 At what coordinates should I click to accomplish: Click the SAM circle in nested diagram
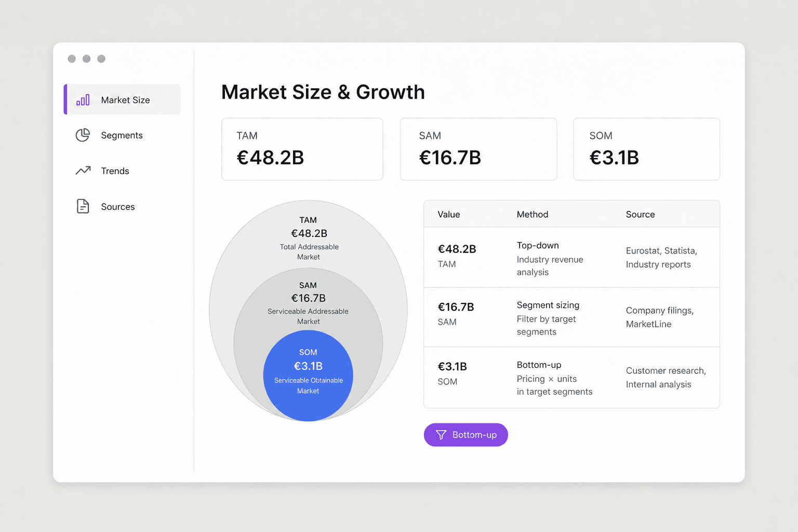click(x=308, y=303)
